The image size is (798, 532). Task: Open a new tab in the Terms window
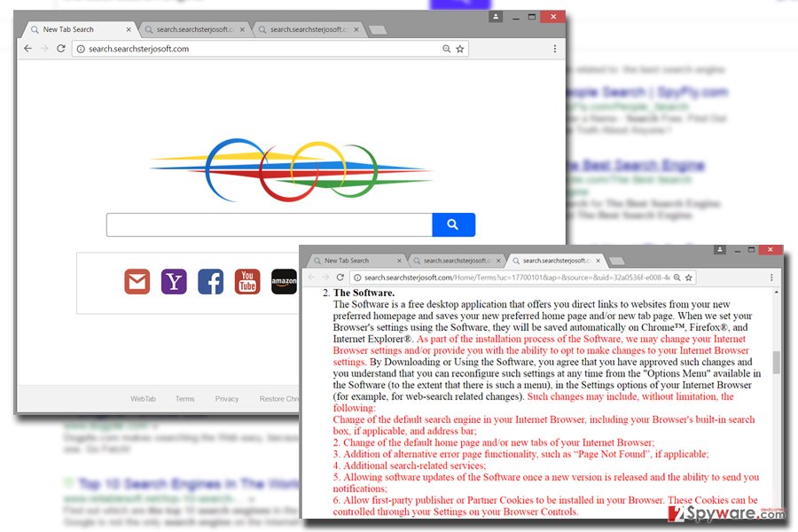617,262
